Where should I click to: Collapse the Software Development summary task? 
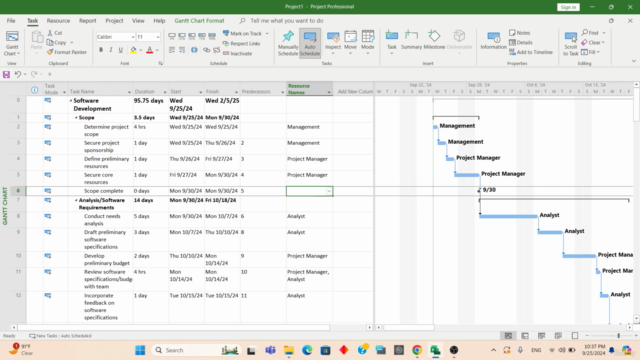click(x=71, y=101)
